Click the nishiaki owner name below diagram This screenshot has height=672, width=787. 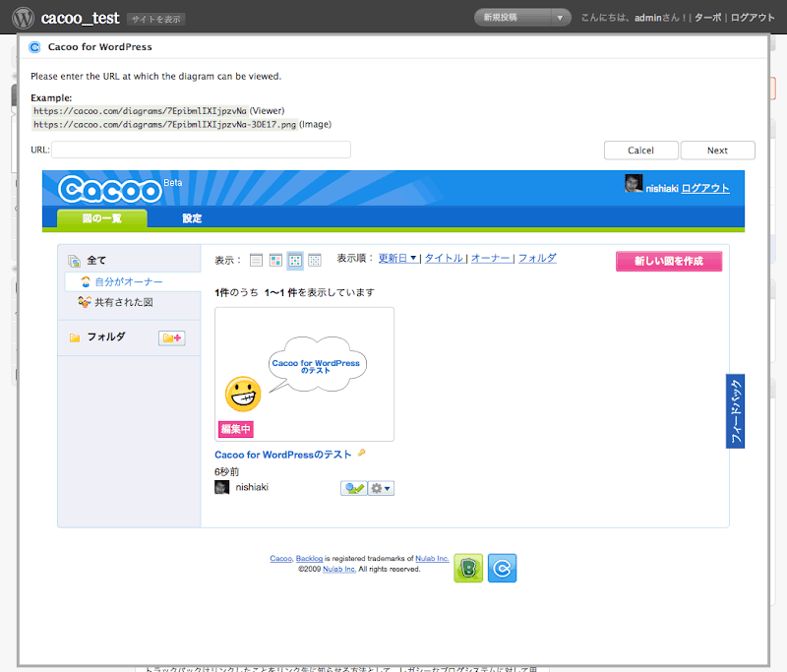(252, 487)
